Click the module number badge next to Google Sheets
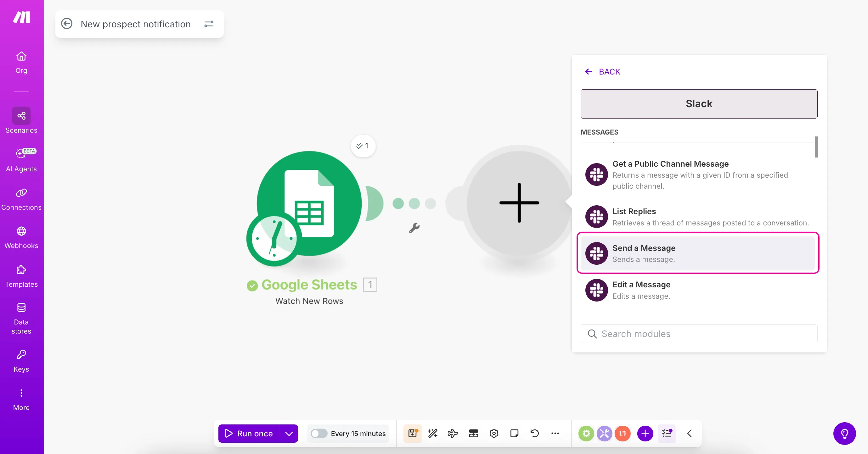868x454 pixels. [x=370, y=285]
